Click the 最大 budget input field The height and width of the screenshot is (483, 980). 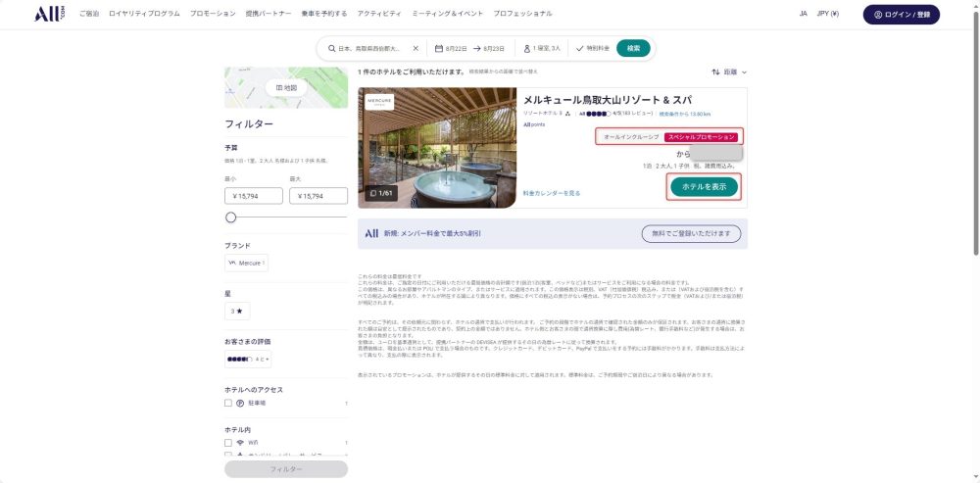point(318,196)
